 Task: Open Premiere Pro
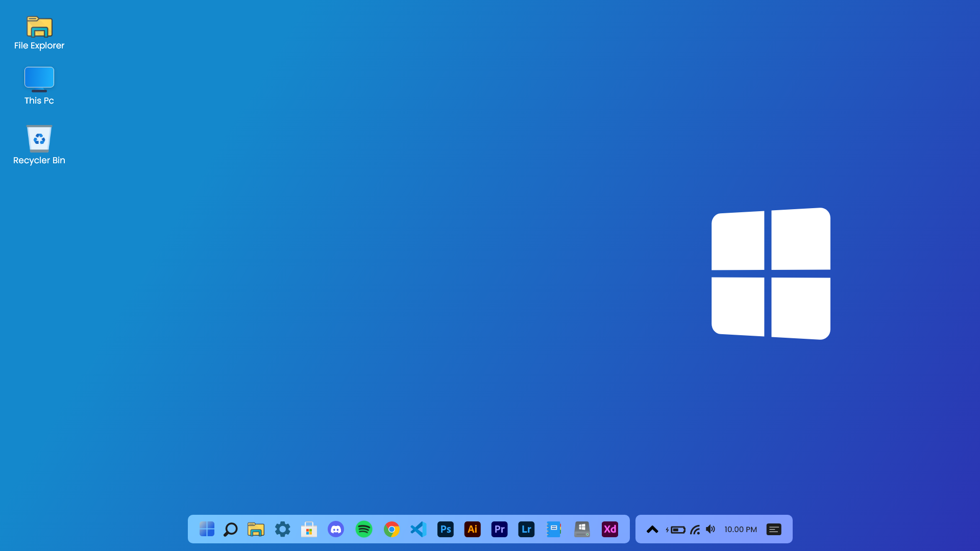[x=499, y=529]
